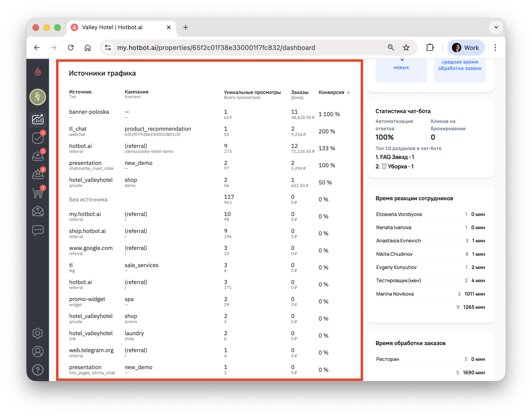Open settings gear icon in sidebar

point(38,333)
